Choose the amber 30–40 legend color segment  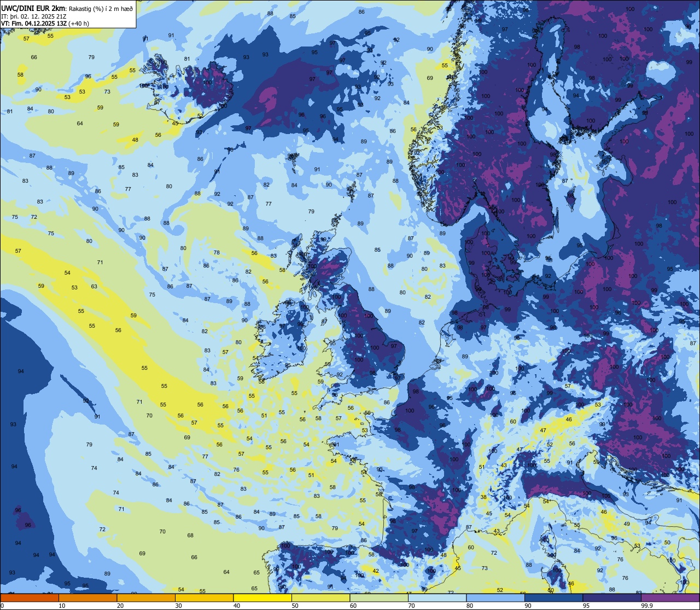204,597
